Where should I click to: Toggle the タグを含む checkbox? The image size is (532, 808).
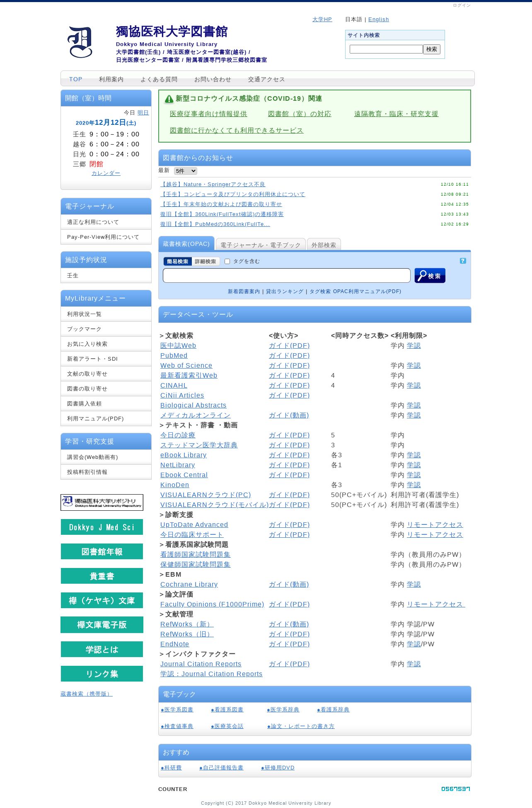227,261
